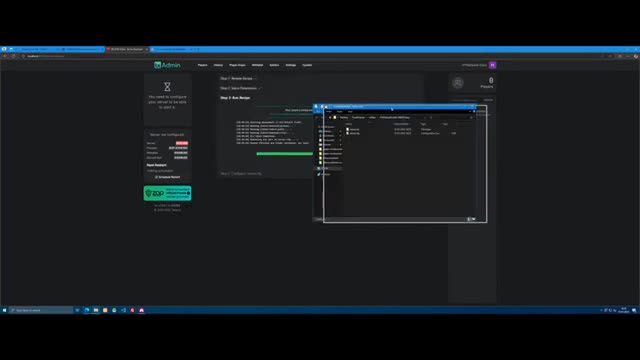The image size is (640, 360).
Task: Open the Action Center notification icon
Action: click(634, 310)
